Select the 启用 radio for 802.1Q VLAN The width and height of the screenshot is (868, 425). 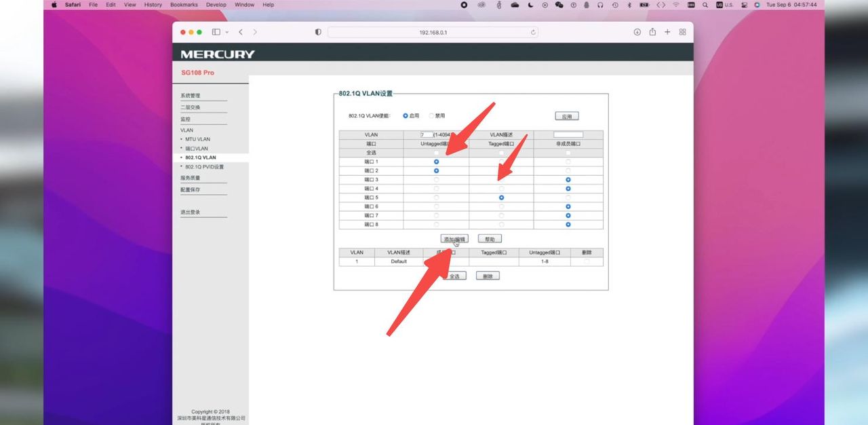(406, 116)
